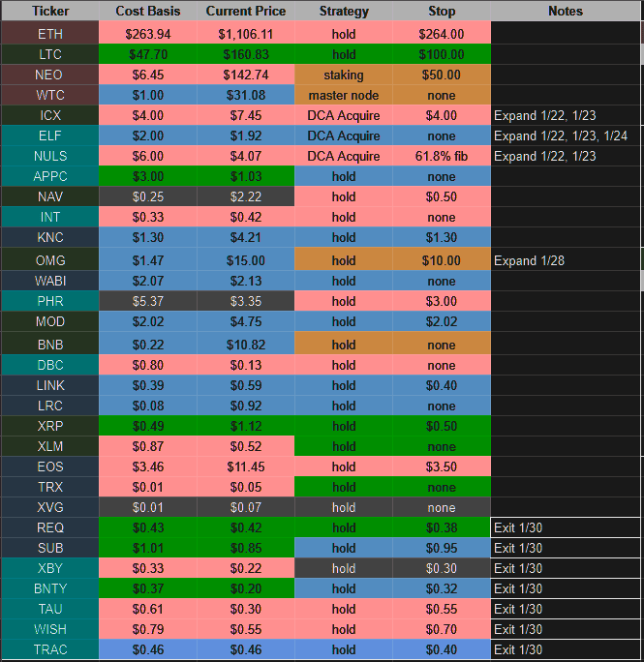Screen dimensions: 644x662
Task: Select the DBC current price $0.13
Action: pyautogui.click(x=246, y=365)
